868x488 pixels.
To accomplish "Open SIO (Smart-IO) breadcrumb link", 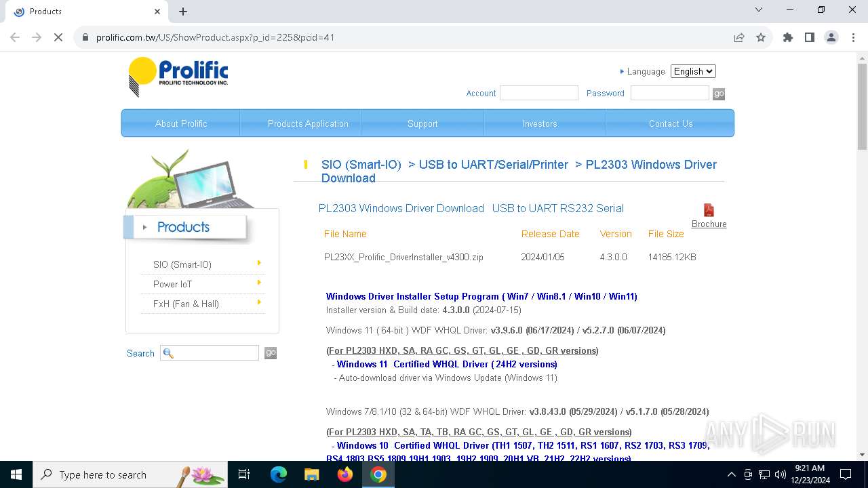I will pyautogui.click(x=361, y=165).
